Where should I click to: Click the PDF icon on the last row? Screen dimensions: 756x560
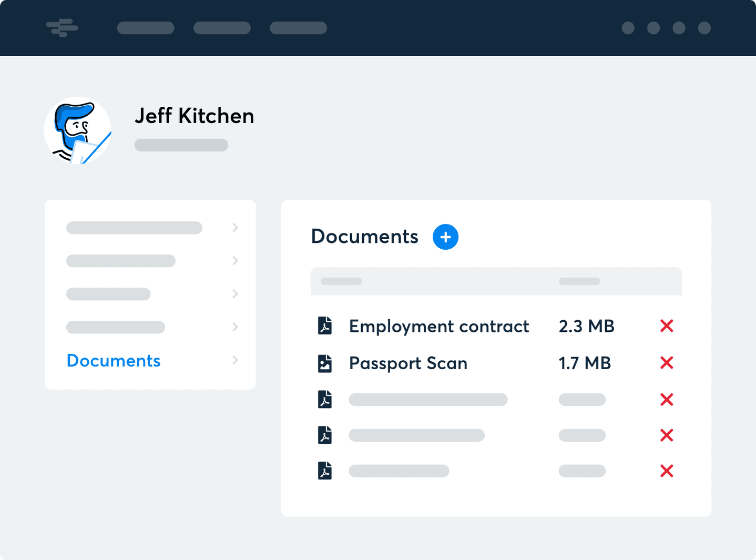(326, 471)
